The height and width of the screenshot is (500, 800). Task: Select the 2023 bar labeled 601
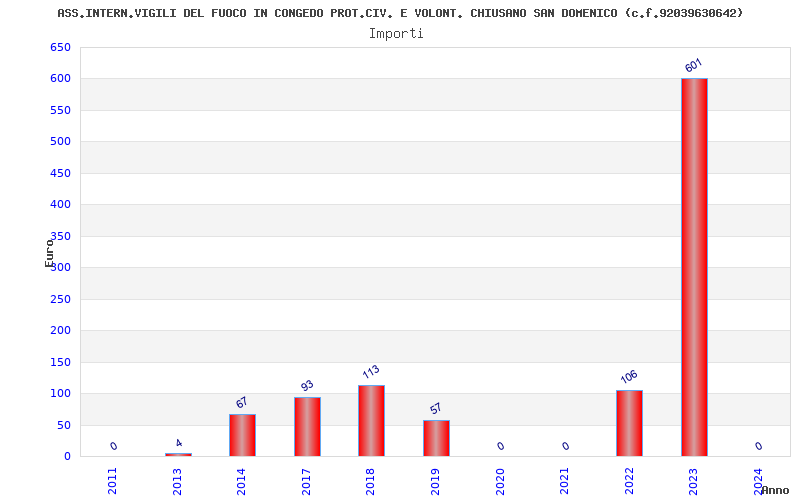(x=694, y=267)
